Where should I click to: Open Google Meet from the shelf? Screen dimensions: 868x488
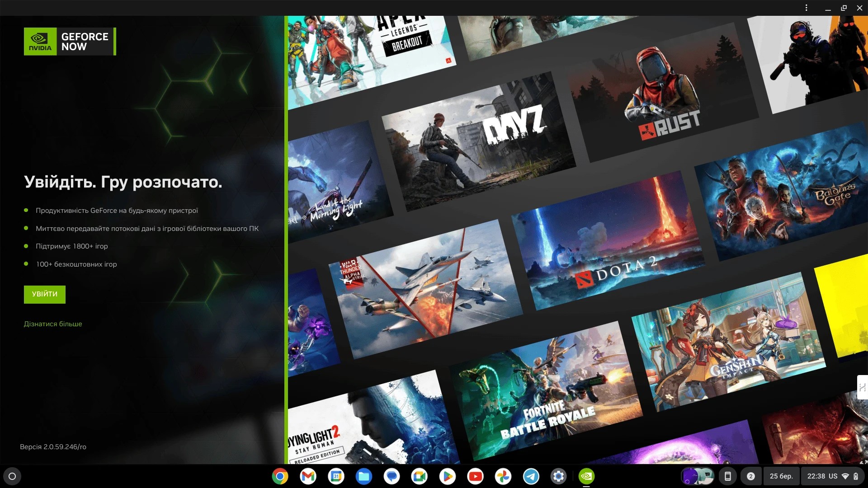click(x=419, y=476)
